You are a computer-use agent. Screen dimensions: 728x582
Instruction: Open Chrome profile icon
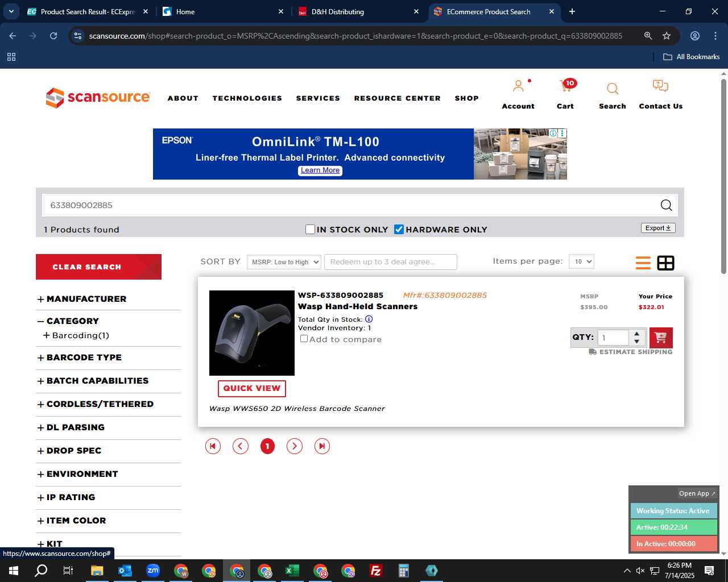pos(695,36)
